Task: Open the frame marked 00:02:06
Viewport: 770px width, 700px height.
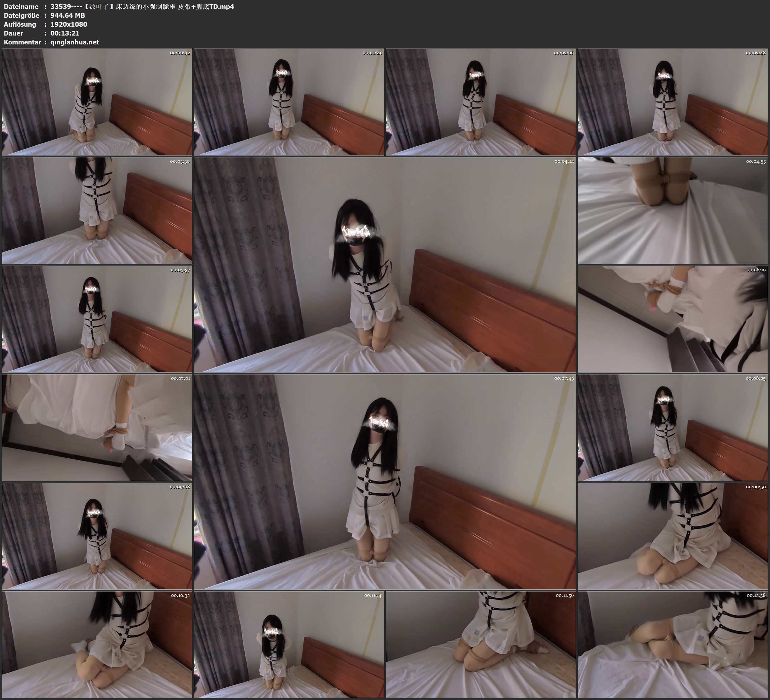Action: [480, 102]
